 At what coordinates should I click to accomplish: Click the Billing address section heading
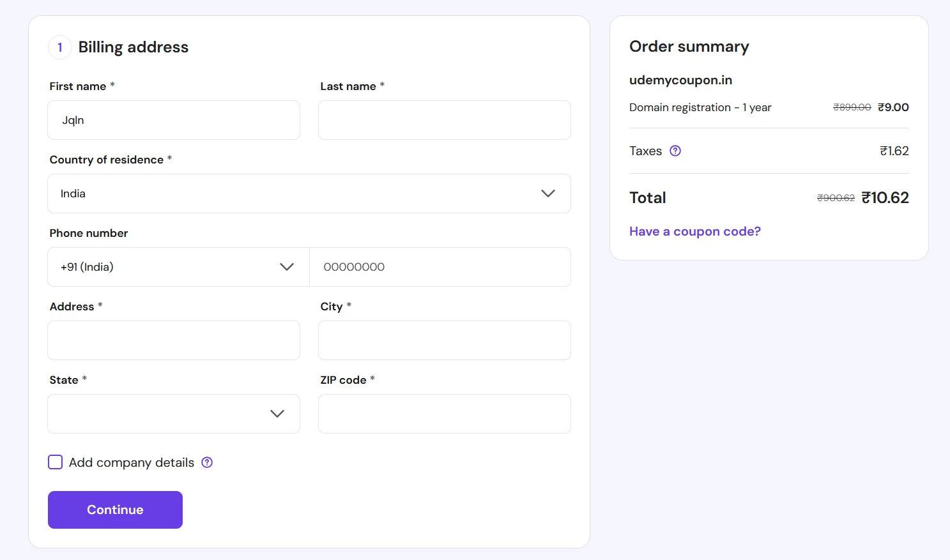133,47
